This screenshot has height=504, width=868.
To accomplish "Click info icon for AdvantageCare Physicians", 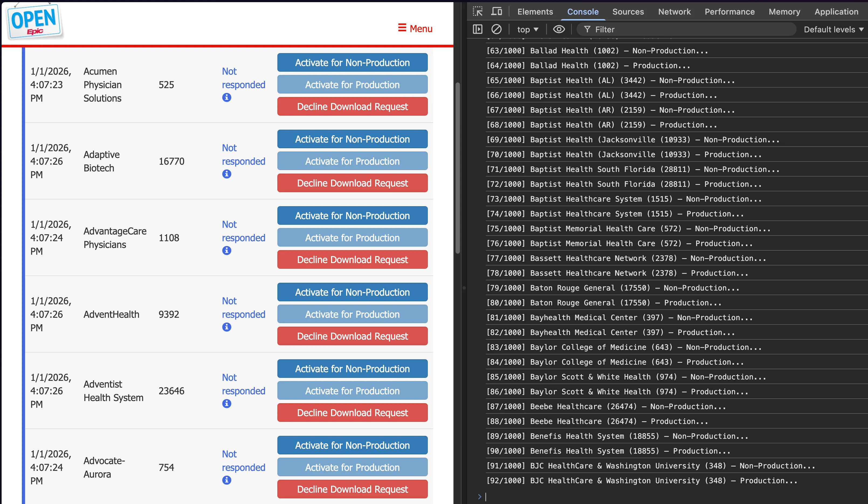I will [x=227, y=250].
